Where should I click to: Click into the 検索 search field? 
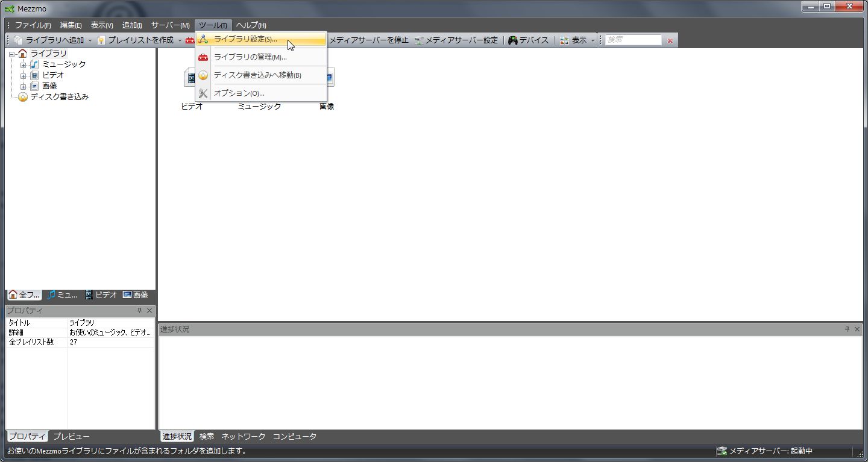point(633,40)
